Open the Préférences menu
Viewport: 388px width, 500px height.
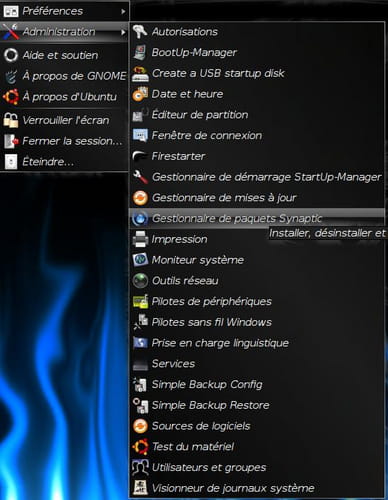pos(64,11)
